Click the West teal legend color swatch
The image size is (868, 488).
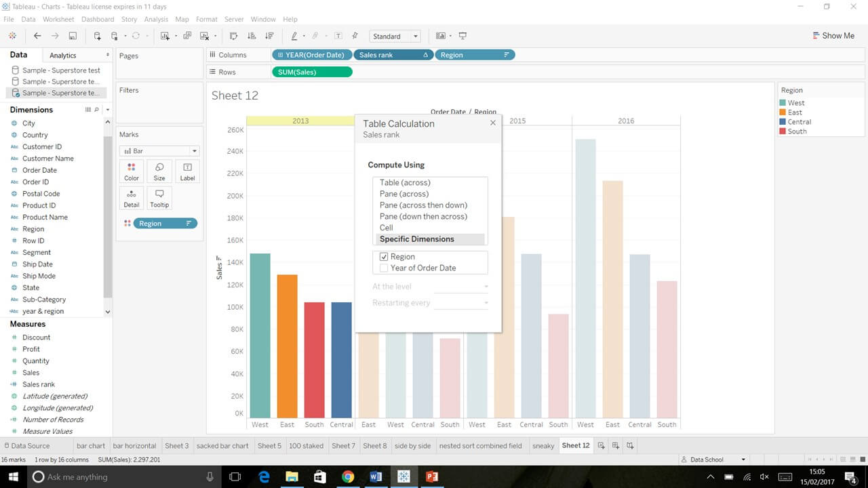click(783, 103)
